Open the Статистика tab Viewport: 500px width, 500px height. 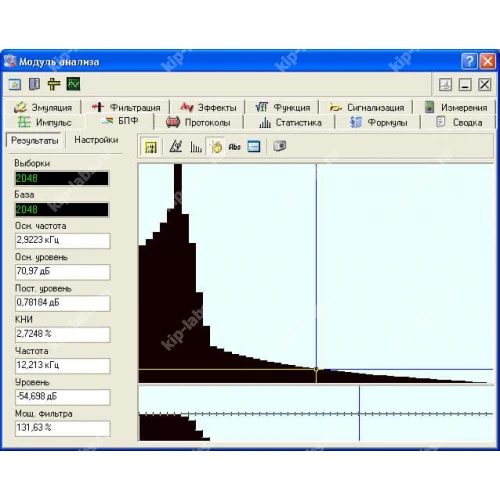pos(290,123)
